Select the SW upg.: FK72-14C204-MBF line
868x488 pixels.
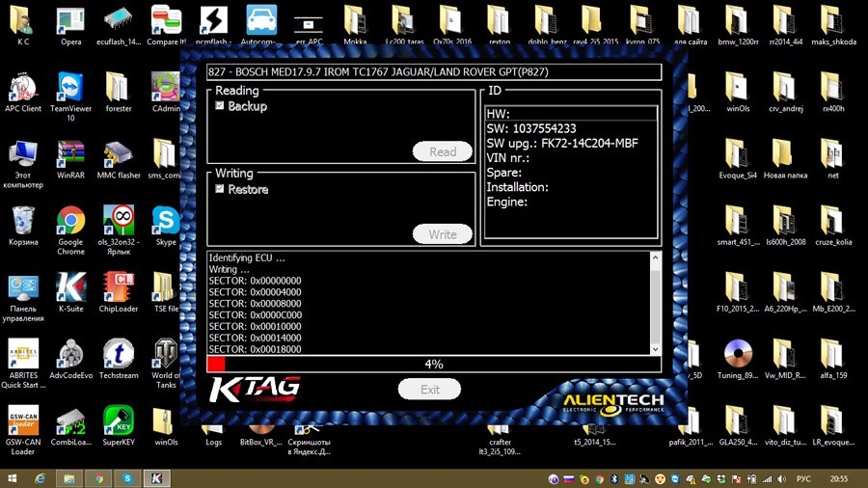coord(562,144)
